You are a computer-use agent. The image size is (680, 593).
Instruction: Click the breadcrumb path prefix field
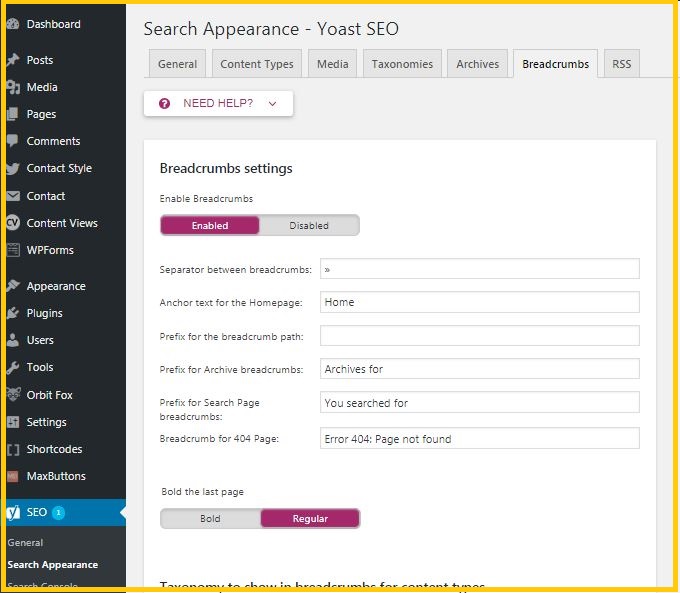click(x=480, y=336)
